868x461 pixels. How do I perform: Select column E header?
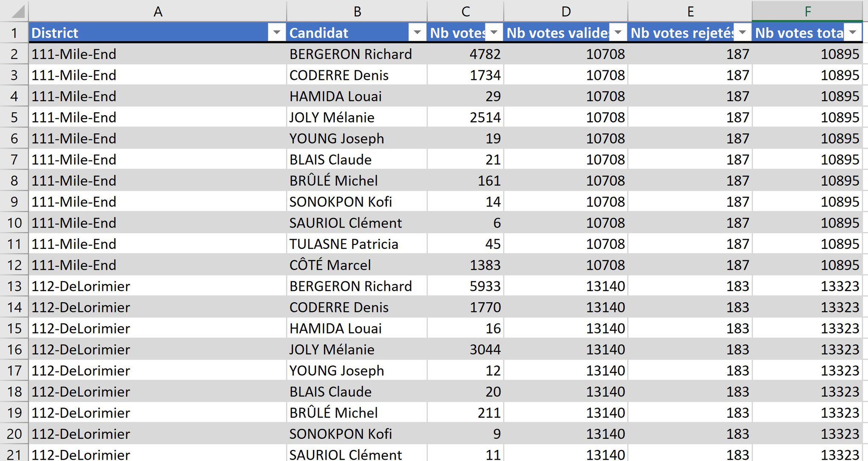[690, 11]
